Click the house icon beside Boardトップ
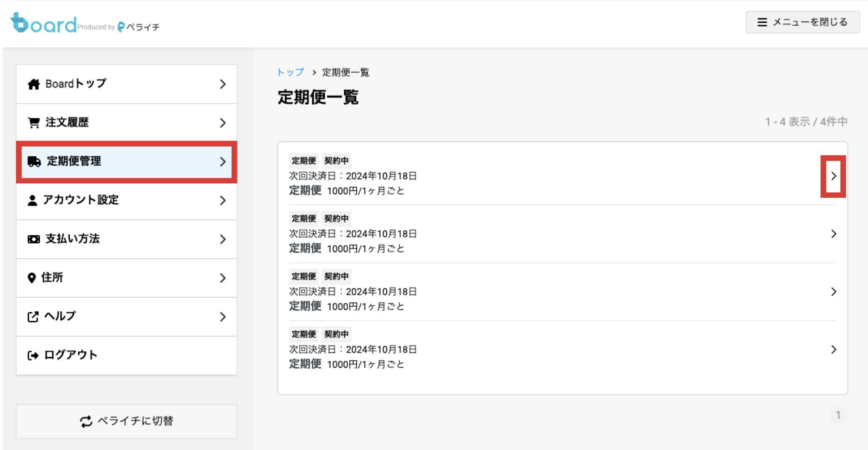The height and width of the screenshot is (450, 868). 34,84
